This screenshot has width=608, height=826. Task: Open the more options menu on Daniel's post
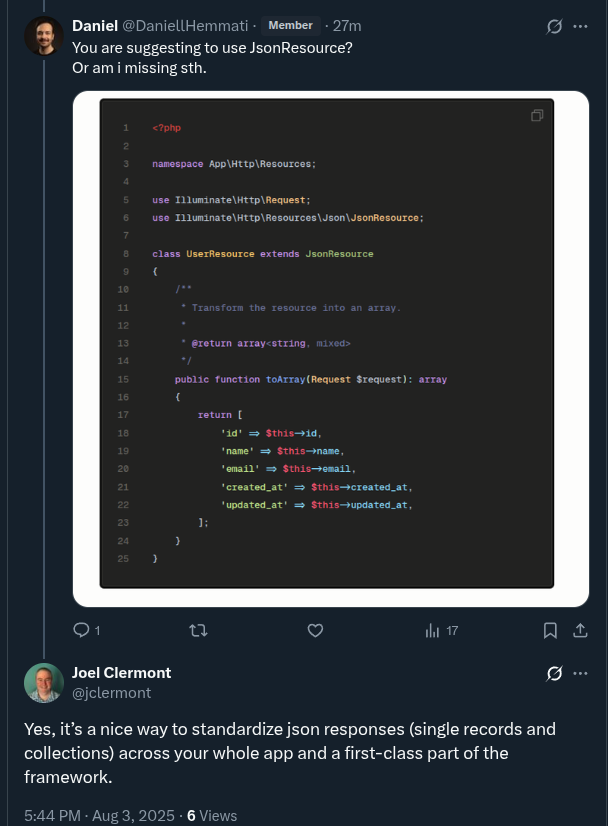point(580,26)
